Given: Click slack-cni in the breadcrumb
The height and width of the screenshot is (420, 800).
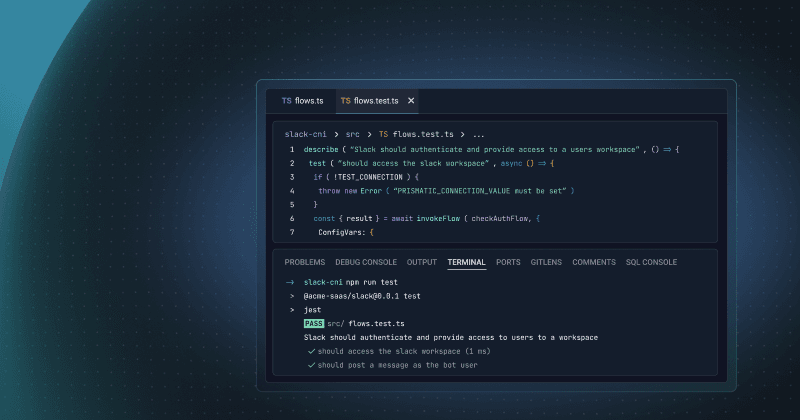Looking at the screenshot, I should click(x=306, y=134).
